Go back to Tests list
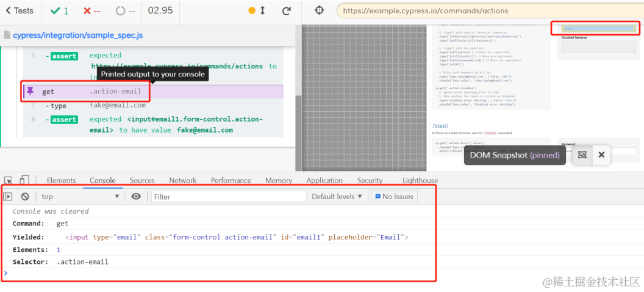The height and width of the screenshot is (292, 644). 20,11
